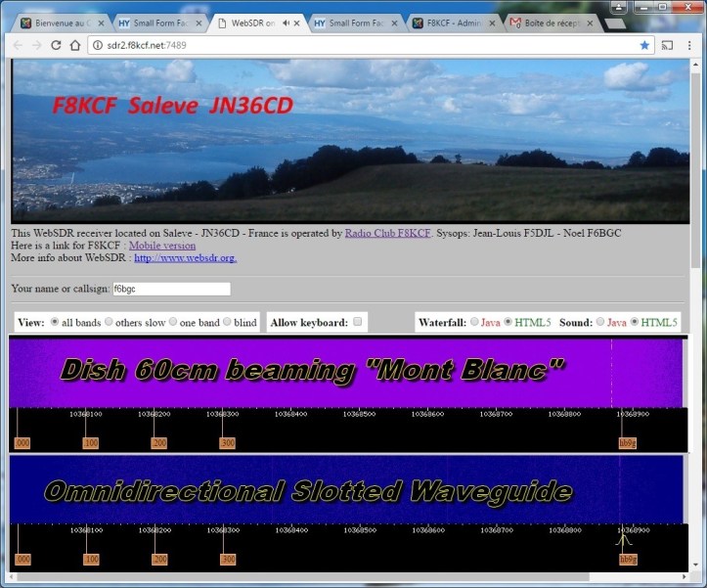Select the 'one band' view radio button
This screenshot has height=588, width=707.
point(173,322)
